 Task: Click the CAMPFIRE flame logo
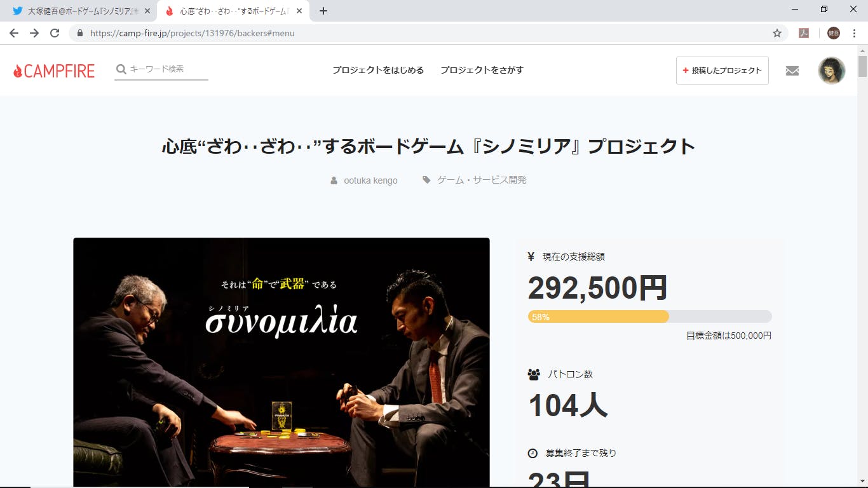point(53,71)
